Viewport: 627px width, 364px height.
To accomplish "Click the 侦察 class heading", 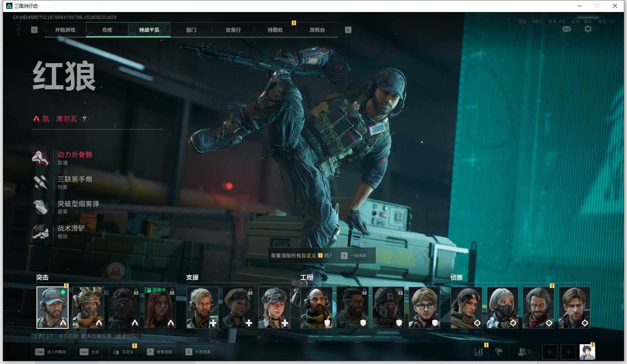I will pyautogui.click(x=457, y=278).
